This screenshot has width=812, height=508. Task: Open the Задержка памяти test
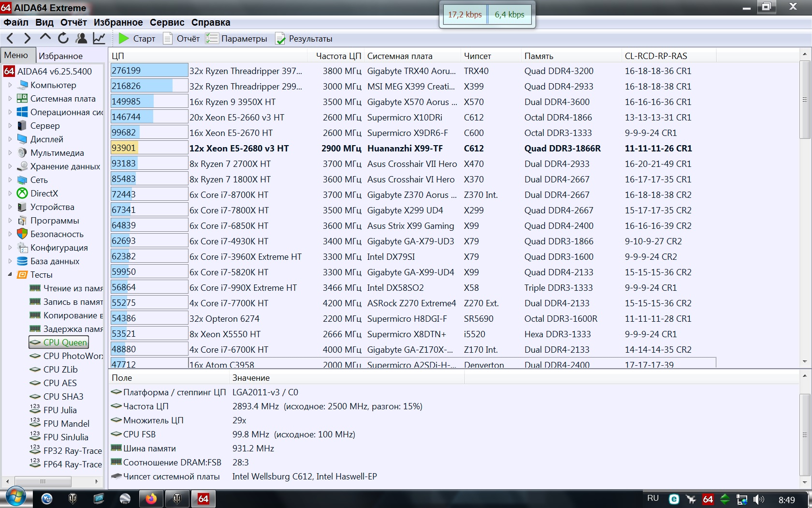(x=66, y=329)
